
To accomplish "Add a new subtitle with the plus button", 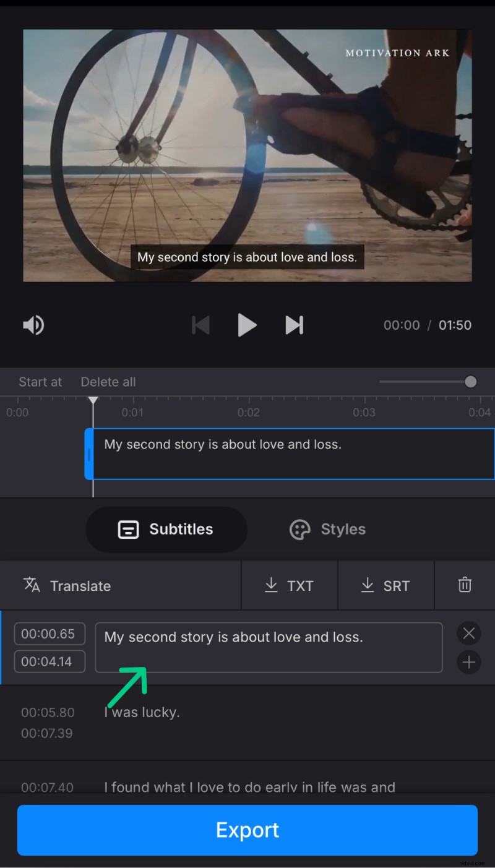I will (x=468, y=663).
